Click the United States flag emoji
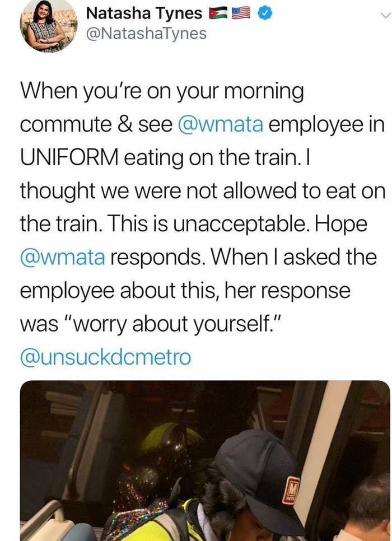Viewport: 392px width, 541px height. pyautogui.click(x=240, y=13)
